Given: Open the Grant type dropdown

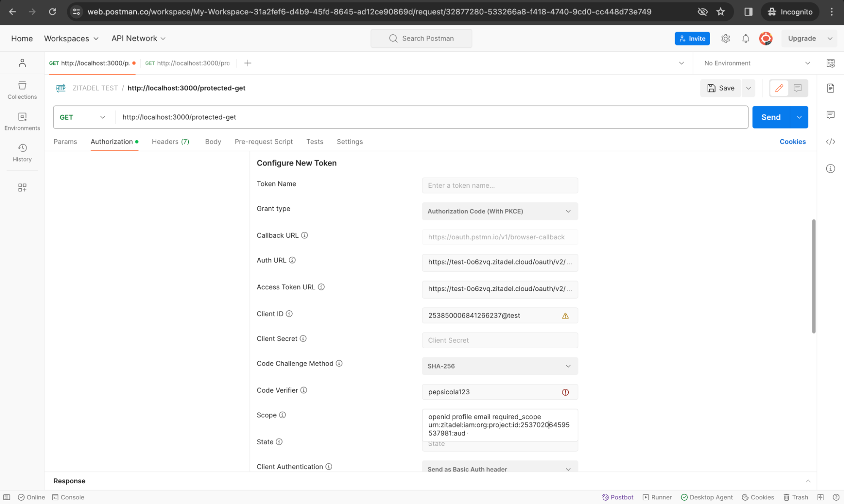Looking at the screenshot, I should (500, 211).
